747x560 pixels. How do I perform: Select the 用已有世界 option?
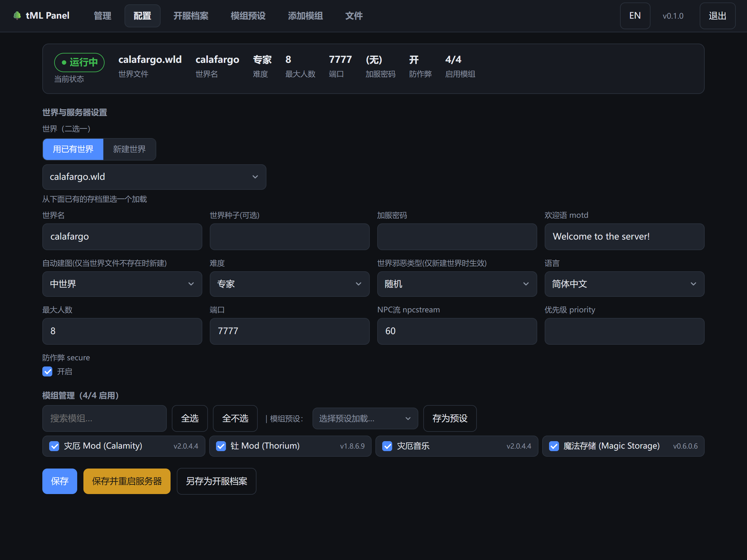coord(73,149)
